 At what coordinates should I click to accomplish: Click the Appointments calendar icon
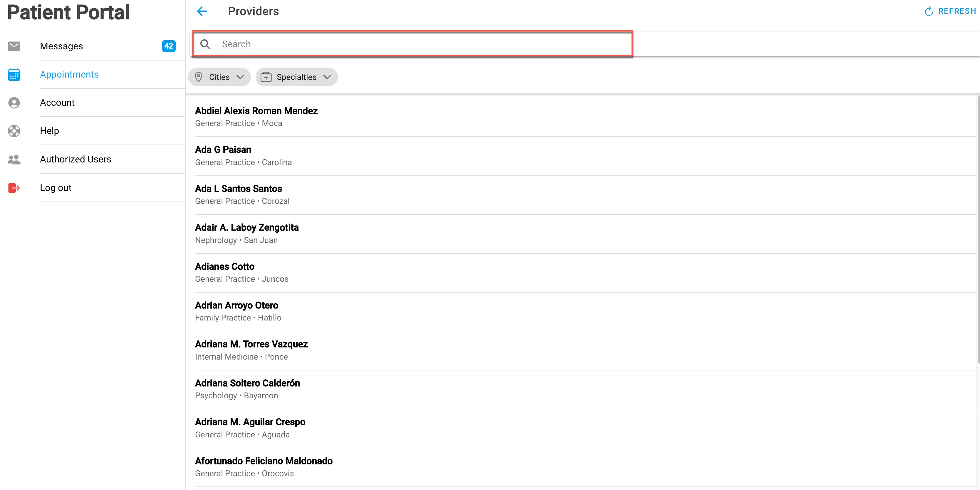tap(14, 75)
